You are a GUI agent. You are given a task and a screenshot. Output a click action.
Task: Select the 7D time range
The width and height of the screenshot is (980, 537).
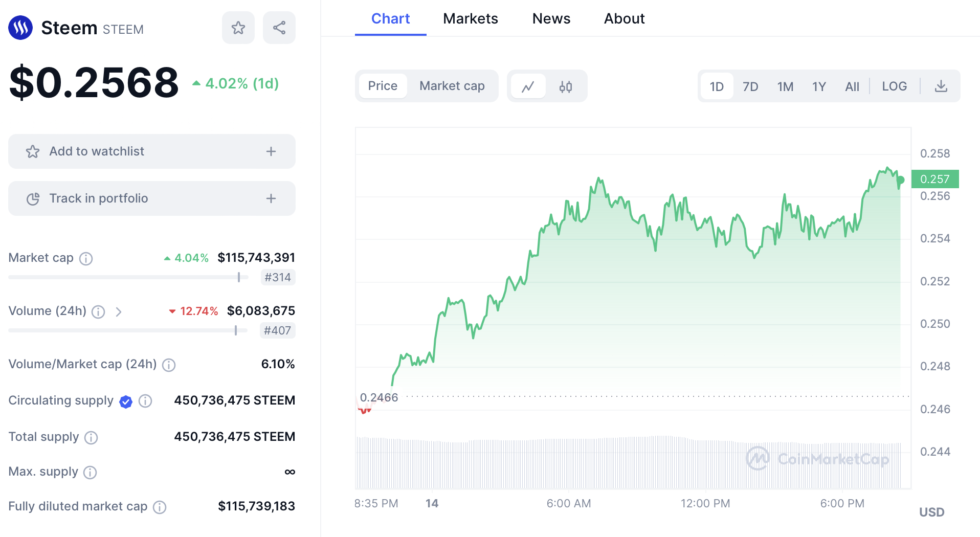pyautogui.click(x=750, y=86)
